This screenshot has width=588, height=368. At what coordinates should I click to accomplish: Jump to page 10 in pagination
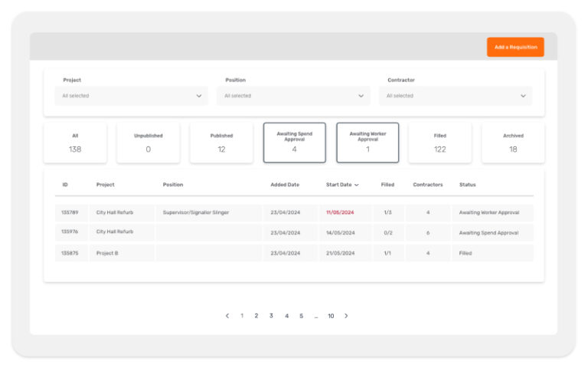point(331,316)
